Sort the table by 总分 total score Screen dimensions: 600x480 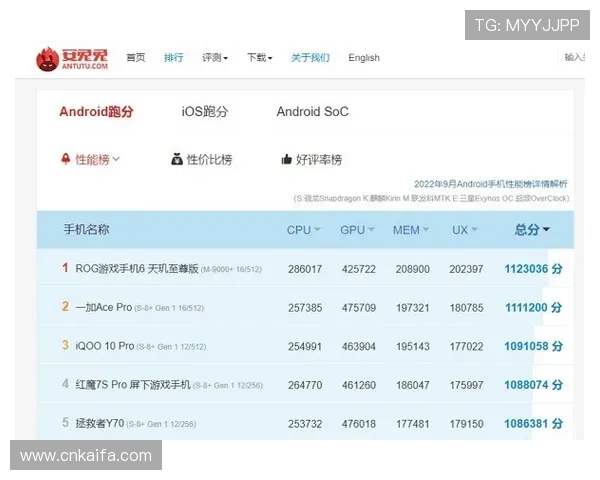[532, 229]
